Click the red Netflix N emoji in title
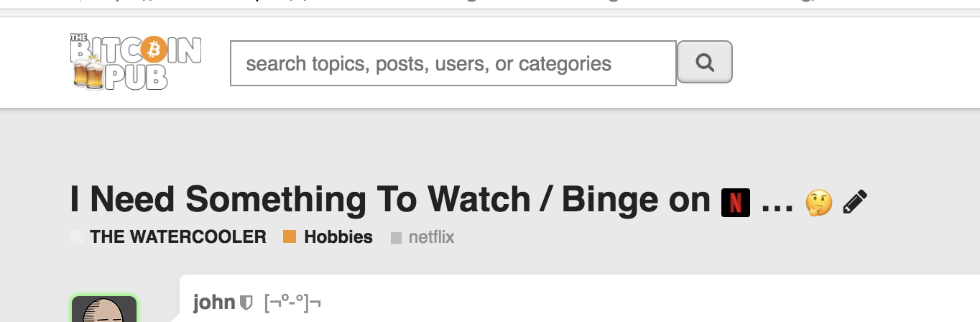This screenshot has width=980, height=322. pyautogui.click(x=735, y=202)
